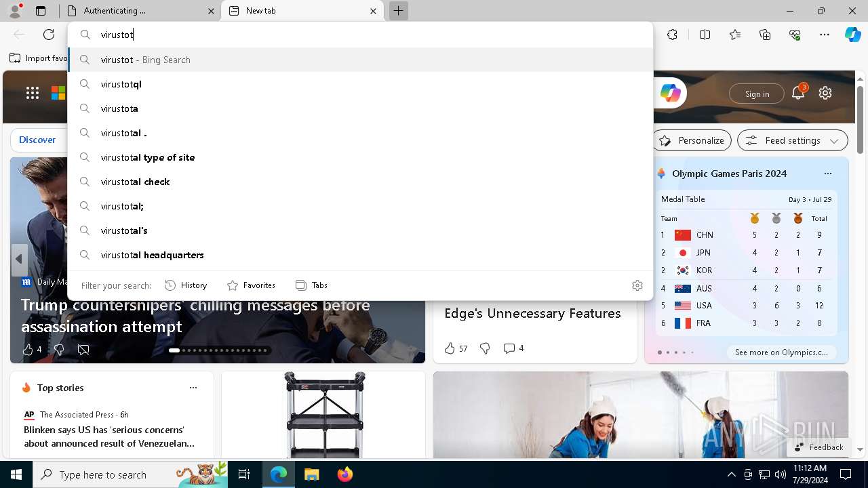
Task: Open the clock showing 11:12 AM
Action: click(x=809, y=474)
